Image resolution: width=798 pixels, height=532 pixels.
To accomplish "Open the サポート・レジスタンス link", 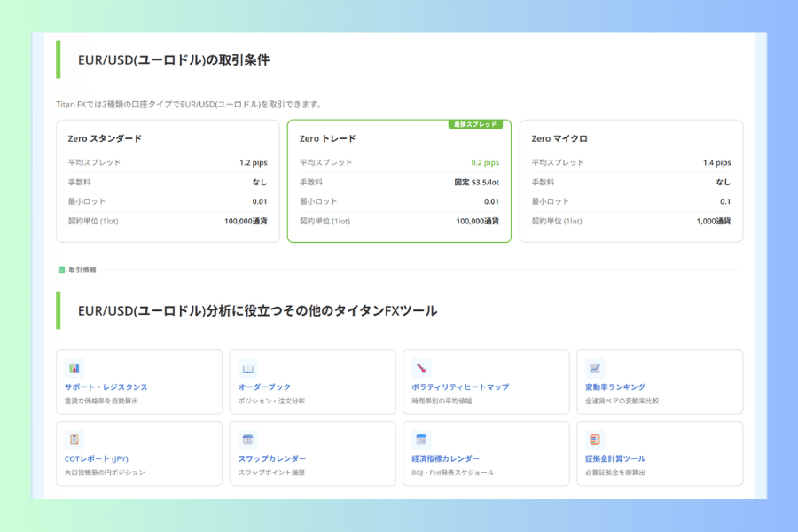I will tap(106, 387).
